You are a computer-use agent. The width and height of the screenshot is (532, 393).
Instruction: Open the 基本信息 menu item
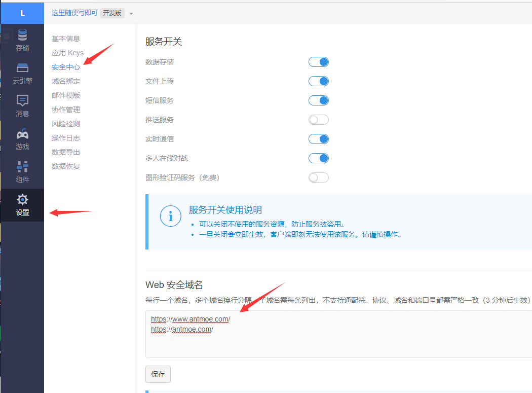click(x=66, y=39)
